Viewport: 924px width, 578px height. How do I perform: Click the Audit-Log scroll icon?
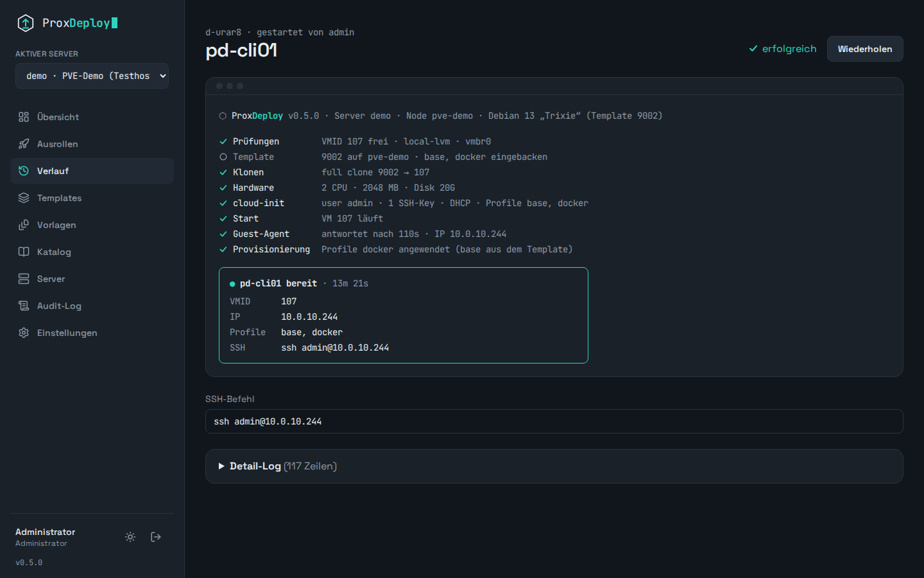pos(24,306)
